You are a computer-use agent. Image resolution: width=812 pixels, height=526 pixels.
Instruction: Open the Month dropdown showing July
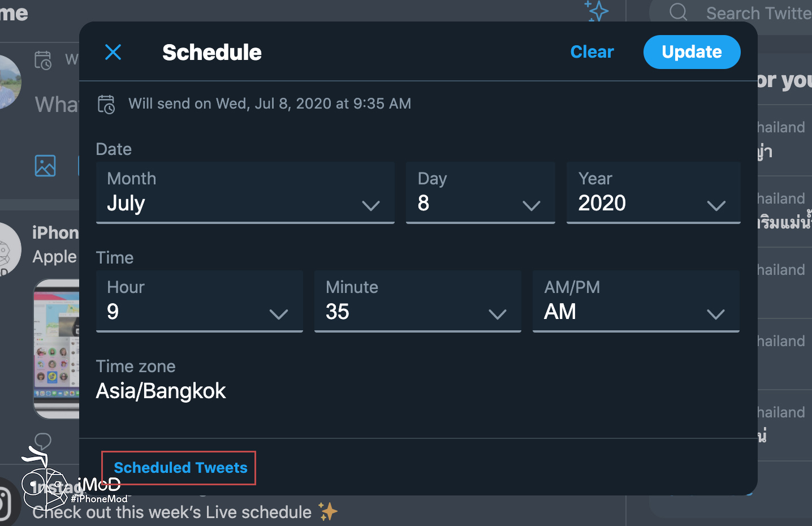click(x=245, y=193)
